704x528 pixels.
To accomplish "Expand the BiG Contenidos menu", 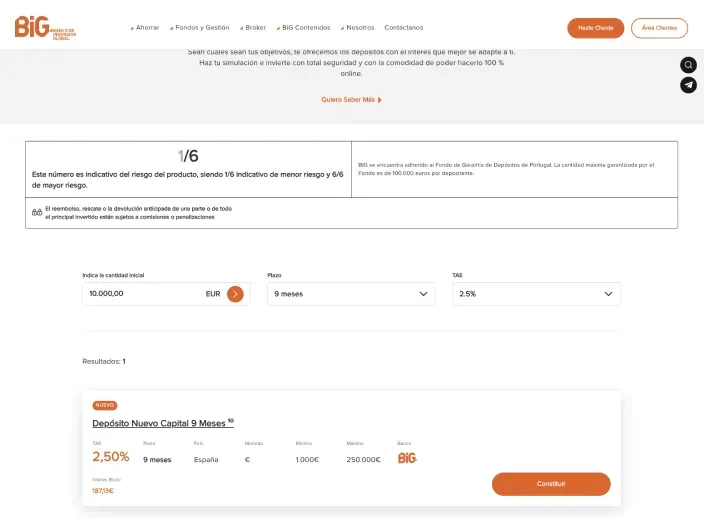I will coord(303,27).
